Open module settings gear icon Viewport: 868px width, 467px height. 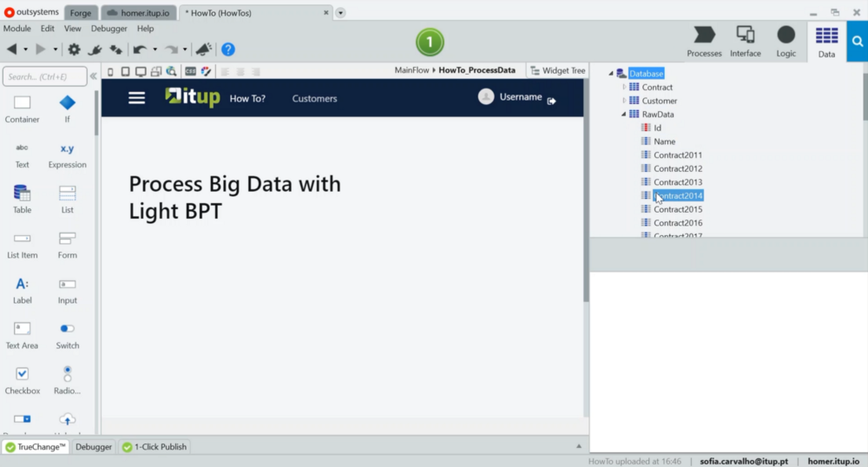coord(74,49)
